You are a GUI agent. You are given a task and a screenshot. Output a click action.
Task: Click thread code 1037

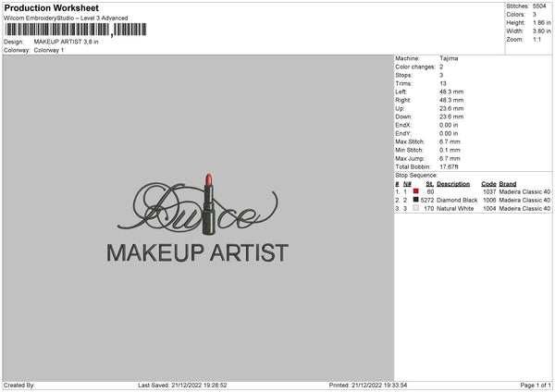click(489, 191)
